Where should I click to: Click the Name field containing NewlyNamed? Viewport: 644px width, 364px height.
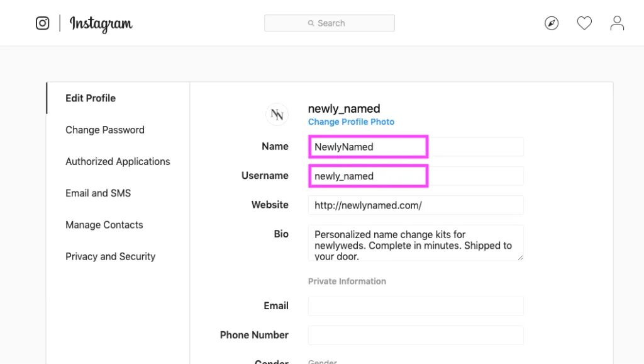tap(416, 147)
